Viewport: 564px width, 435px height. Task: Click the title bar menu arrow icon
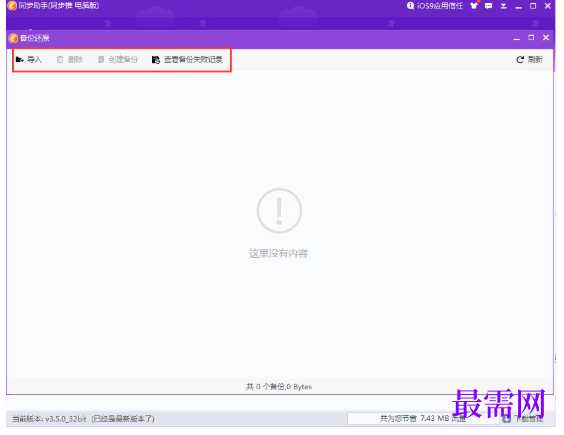point(504,6)
